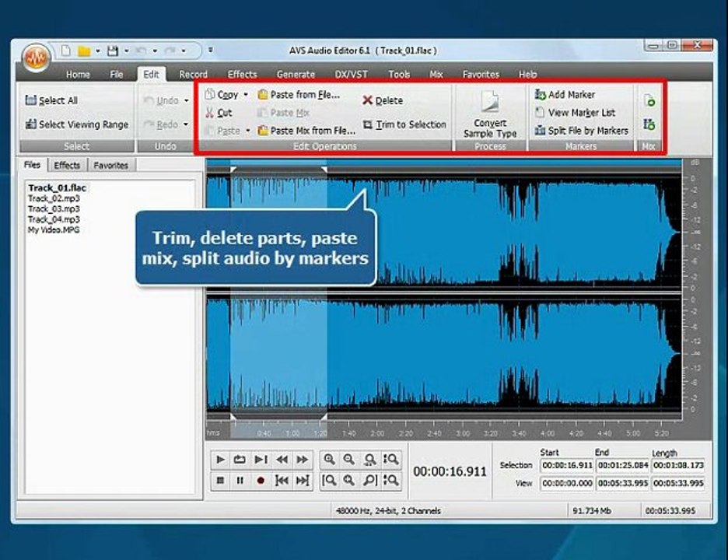Screen dimensions: 728x560
Task: Switch to the Effects ribbon tab
Action: pyautogui.click(x=242, y=75)
